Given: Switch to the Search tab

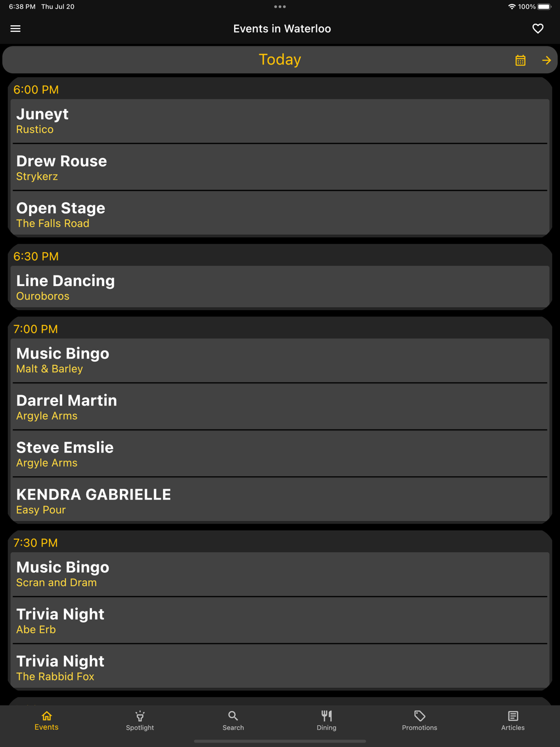Looking at the screenshot, I should (x=233, y=720).
